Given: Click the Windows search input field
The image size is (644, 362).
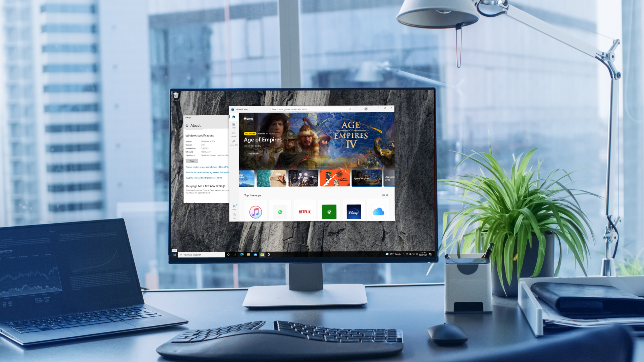Looking at the screenshot, I should 201,255.
